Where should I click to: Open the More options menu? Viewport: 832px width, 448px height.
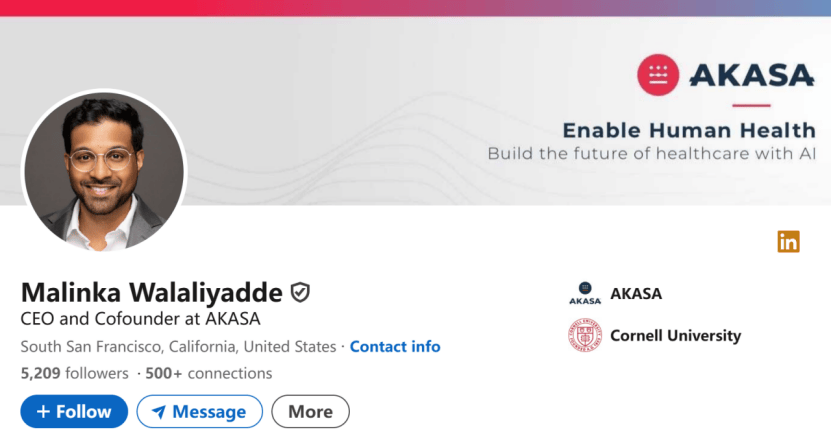(310, 411)
